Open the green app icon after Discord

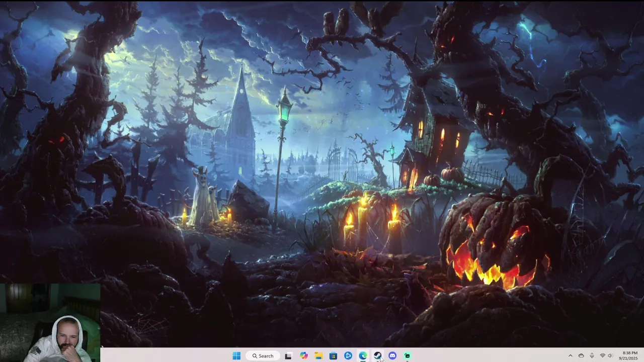point(407,355)
